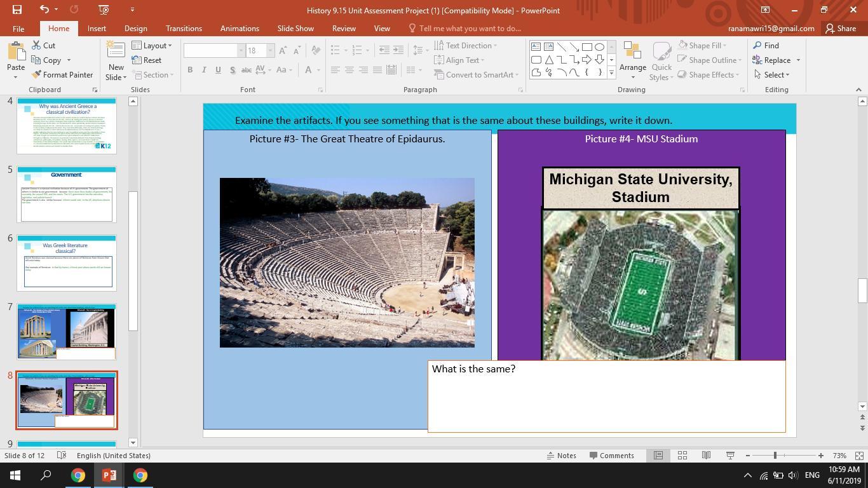Start the Slide Show from the status bar

(730, 456)
